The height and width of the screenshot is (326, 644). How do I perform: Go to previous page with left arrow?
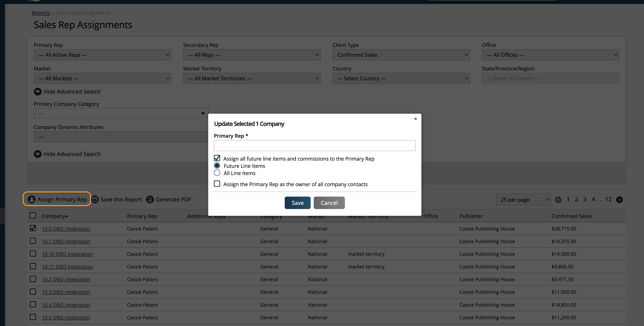pyautogui.click(x=558, y=199)
